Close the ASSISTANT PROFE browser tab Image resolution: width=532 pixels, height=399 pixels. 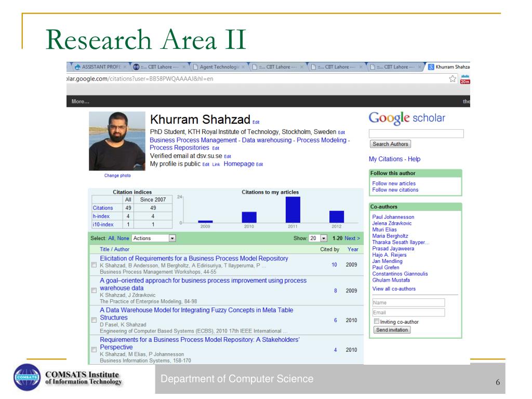point(125,67)
